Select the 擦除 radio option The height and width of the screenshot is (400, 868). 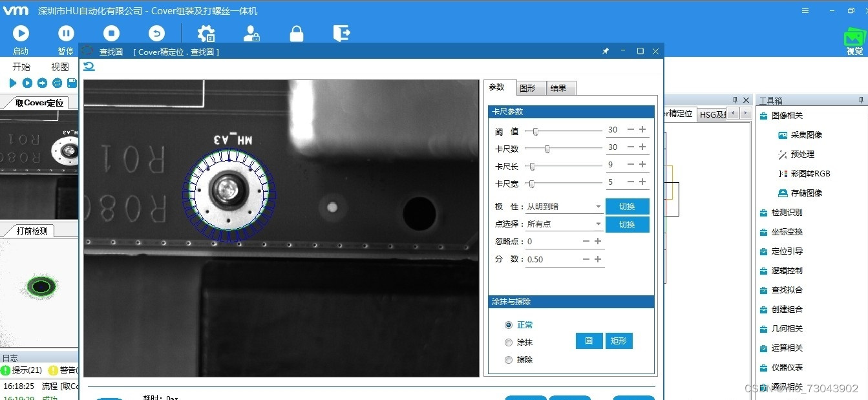pyautogui.click(x=509, y=360)
